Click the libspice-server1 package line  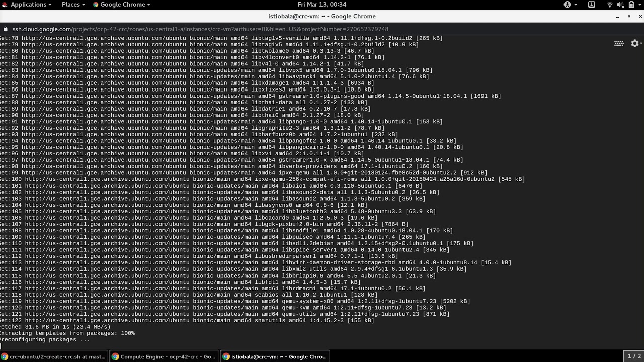coord(224,250)
